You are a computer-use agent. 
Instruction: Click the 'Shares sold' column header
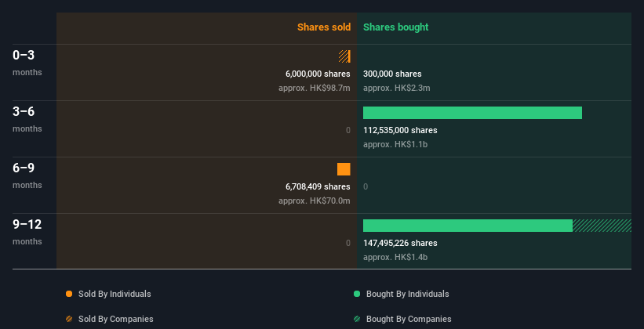(324, 27)
